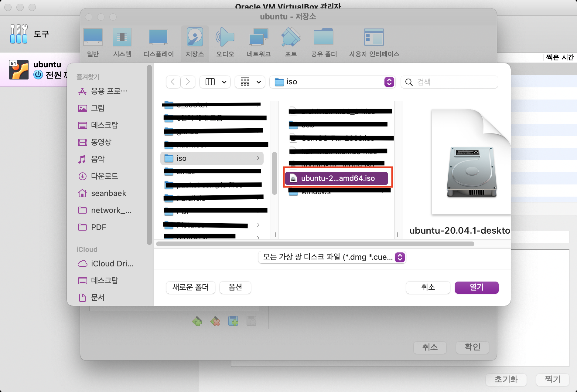Open the 일반 (General) settings tab
This screenshot has height=392, width=577.
(x=93, y=42)
